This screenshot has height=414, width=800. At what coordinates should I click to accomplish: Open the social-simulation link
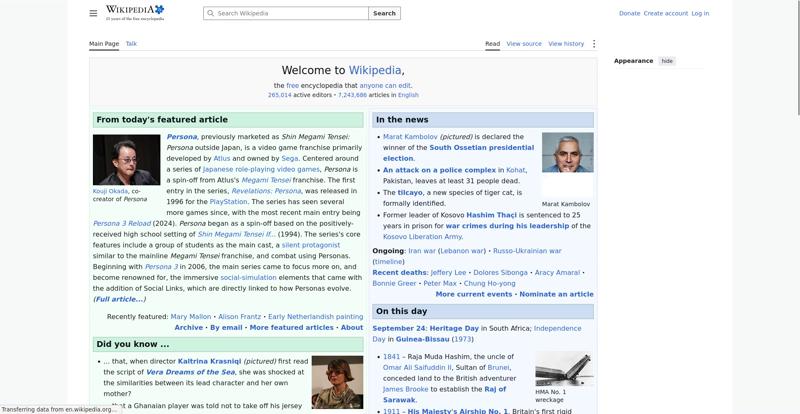[x=248, y=278]
